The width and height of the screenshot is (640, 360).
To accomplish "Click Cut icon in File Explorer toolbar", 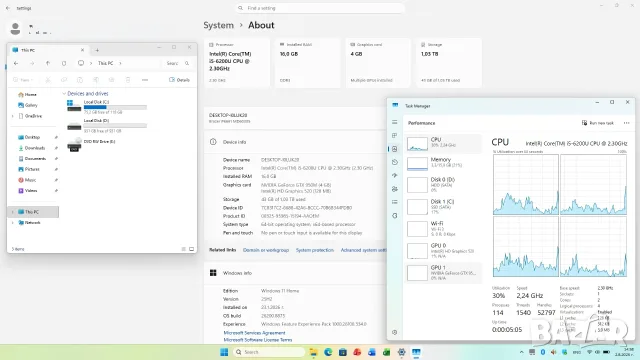I will point(48,80).
